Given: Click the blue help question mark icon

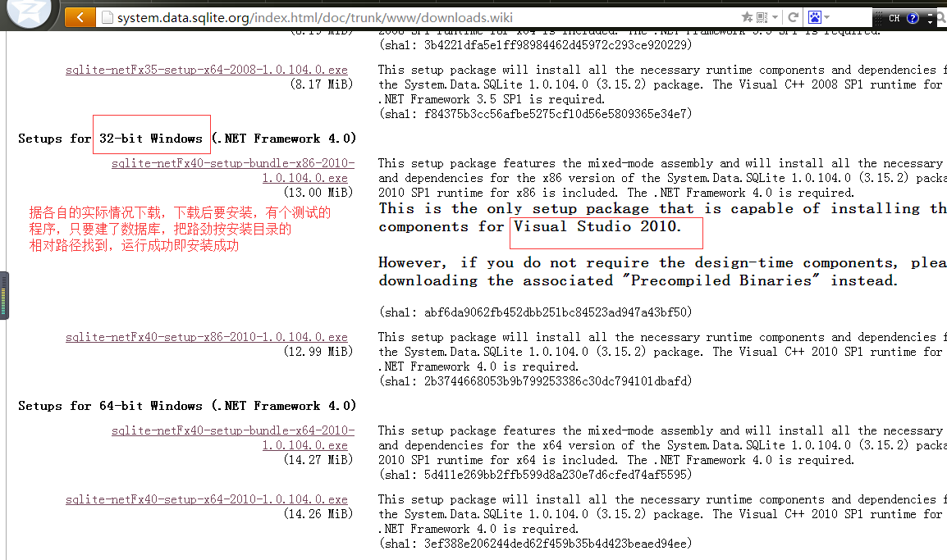Looking at the screenshot, I should click(913, 18).
